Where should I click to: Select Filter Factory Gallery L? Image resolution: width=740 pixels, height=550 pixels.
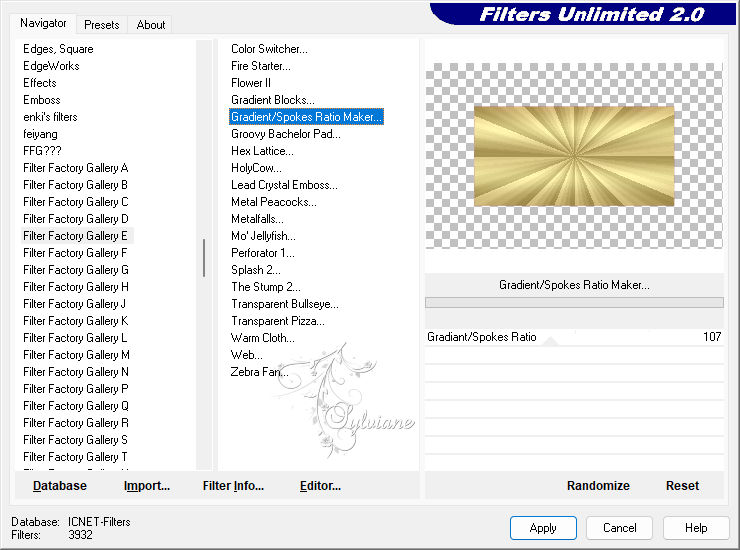(x=75, y=338)
